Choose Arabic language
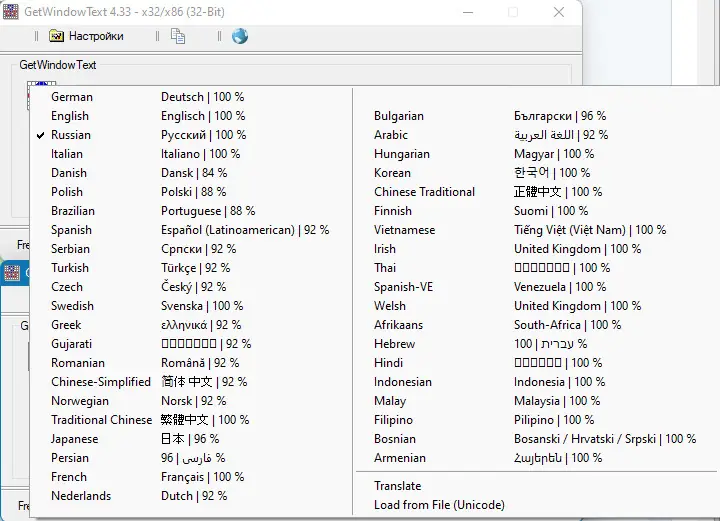720x521 pixels. click(x=536, y=135)
